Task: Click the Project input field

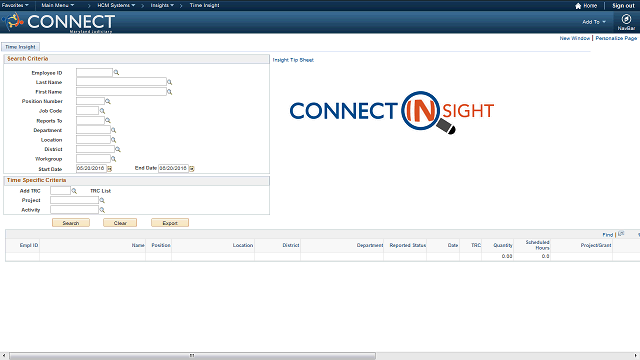Action: (74, 200)
